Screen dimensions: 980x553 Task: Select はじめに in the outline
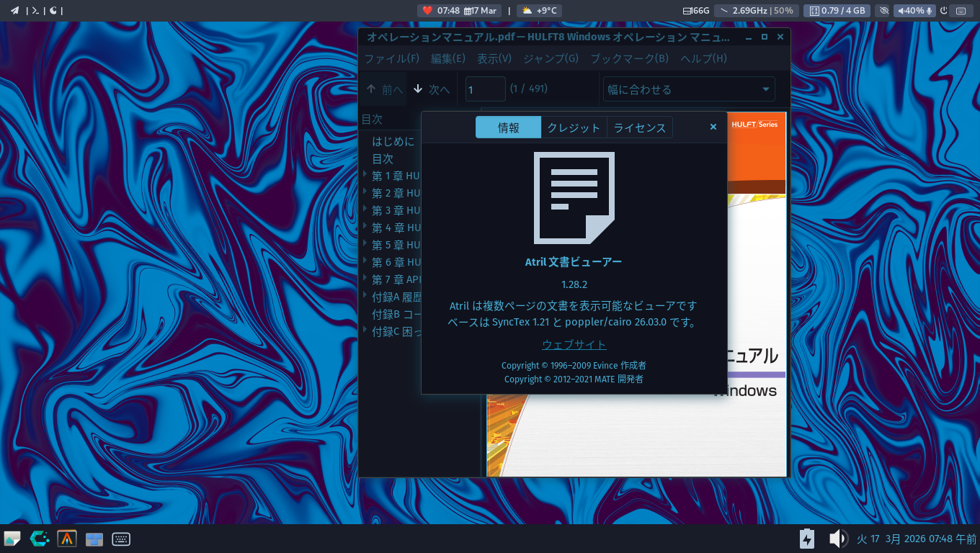393,141
